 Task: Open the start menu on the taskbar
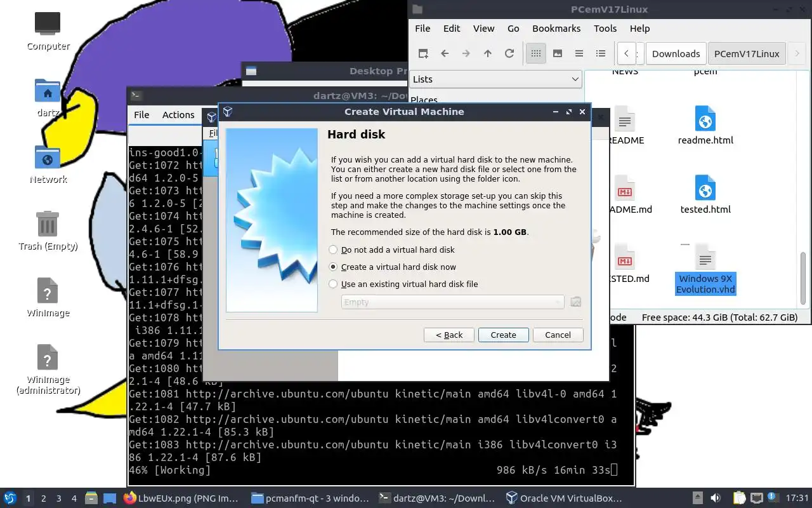[x=10, y=498]
